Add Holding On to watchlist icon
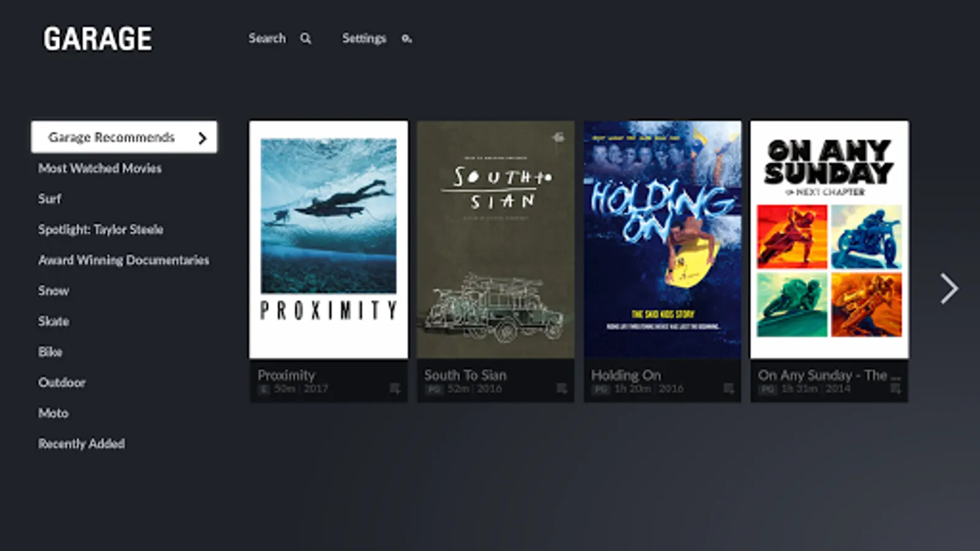The image size is (980, 551). point(728,389)
